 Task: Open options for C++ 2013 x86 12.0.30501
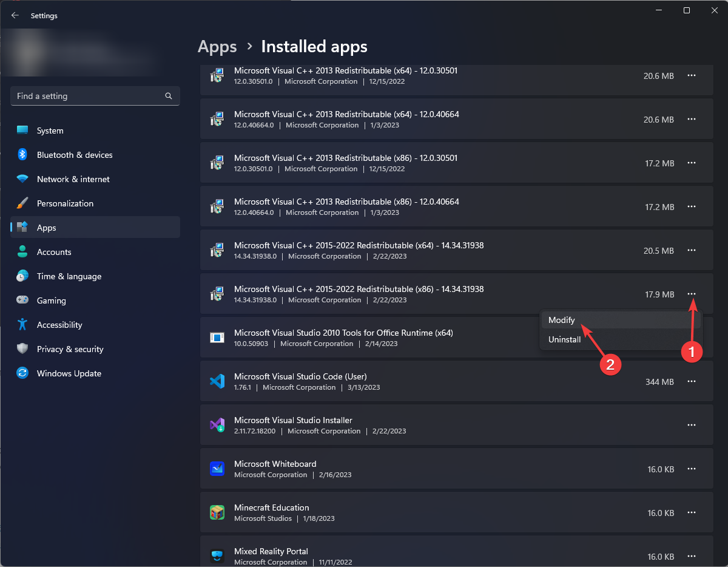pyautogui.click(x=691, y=163)
